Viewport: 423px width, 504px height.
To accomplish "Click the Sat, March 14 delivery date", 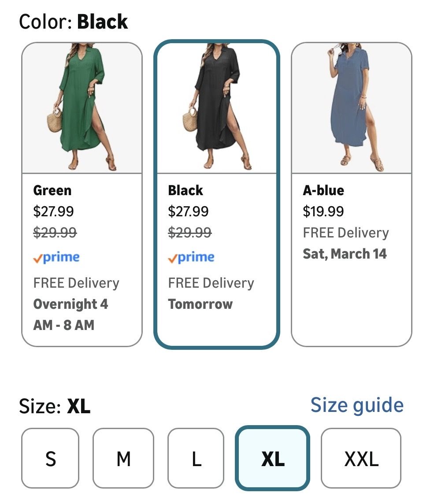I will (345, 254).
